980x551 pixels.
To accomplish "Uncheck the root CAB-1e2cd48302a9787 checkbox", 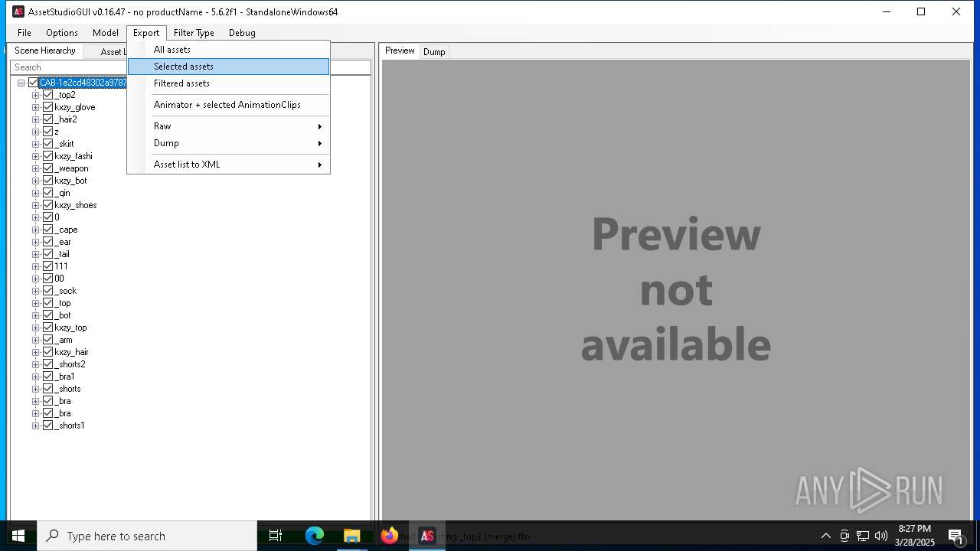I will click(33, 83).
